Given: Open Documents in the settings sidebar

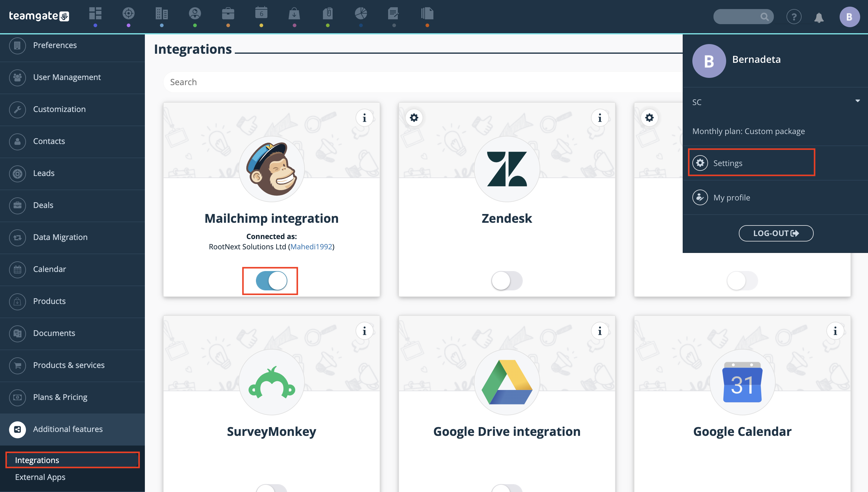Looking at the screenshot, I should [x=72, y=334].
